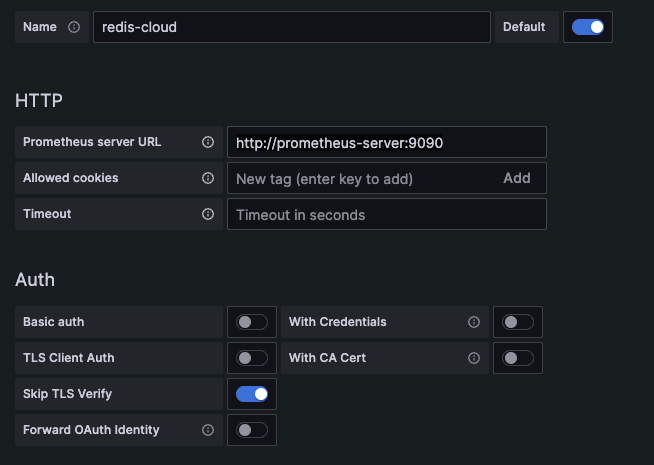Click the Skip TLS Verify label
The width and height of the screenshot is (654, 465).
pos(68,394)
